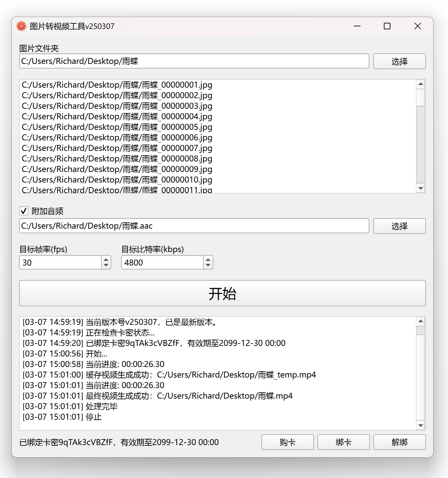Select 雨蝶_00000005.jpg in file list
The height and width of the screenshot is (478, 448).
[117, 127]
